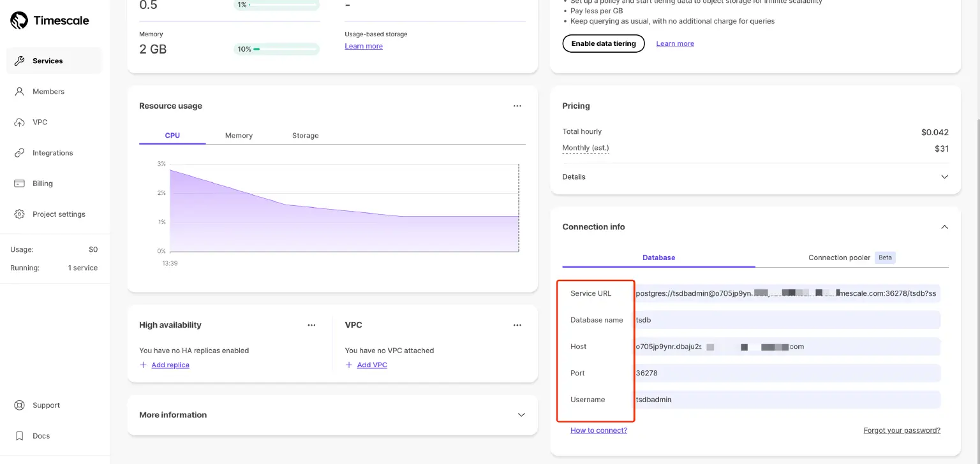
Task: Expand the Pricing Details section
Action: pos(945,177)
